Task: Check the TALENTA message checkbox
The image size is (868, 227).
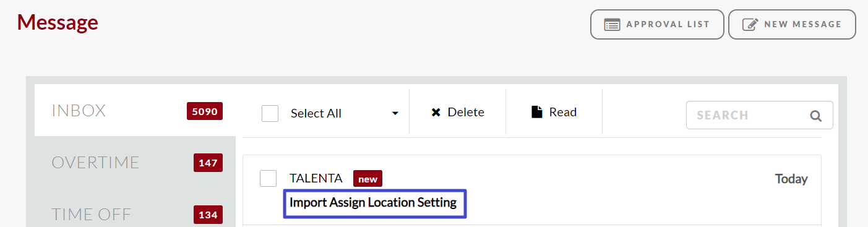Action: pos(268,178)
